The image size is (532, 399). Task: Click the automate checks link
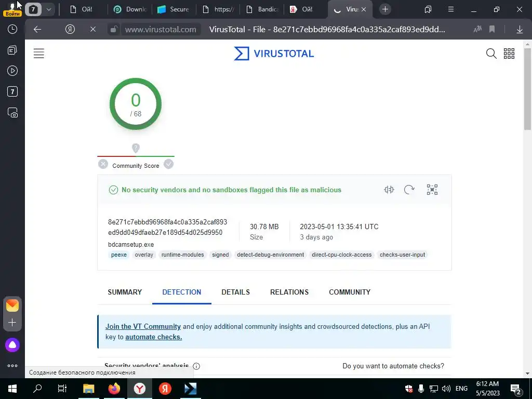(x=154, y=337)
